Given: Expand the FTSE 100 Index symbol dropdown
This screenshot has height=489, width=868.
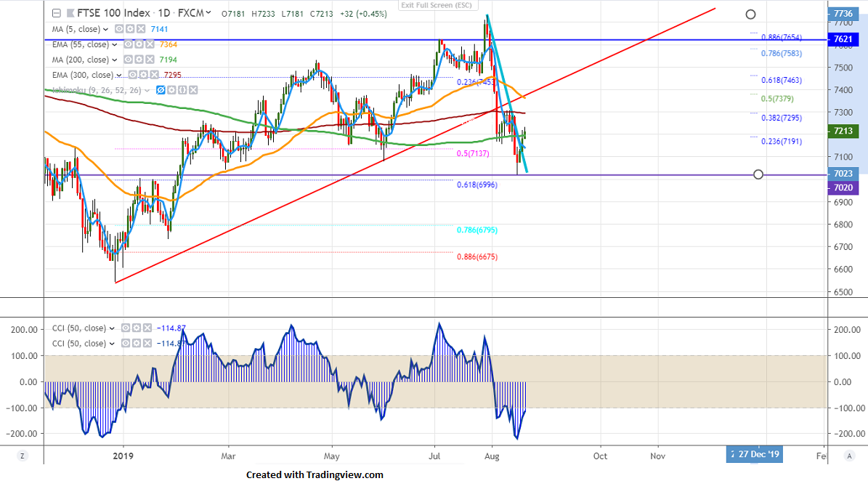Looking at the screenshot, I should [x=209, y=12].
